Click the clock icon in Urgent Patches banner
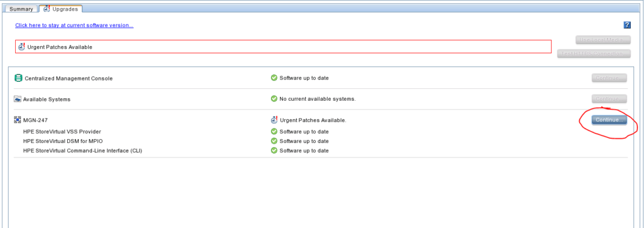This screenshot has height=228, width=644. pyautogui.click(x=22, y=47)
